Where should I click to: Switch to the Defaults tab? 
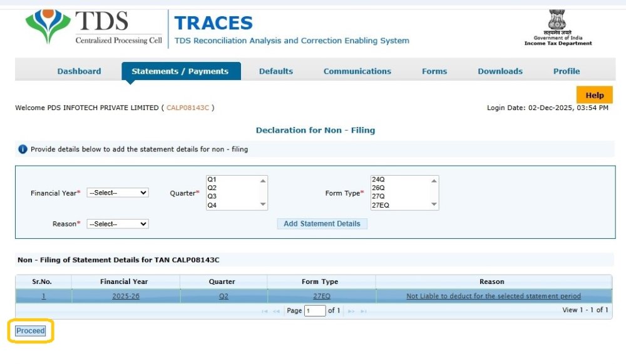(276, 71)
